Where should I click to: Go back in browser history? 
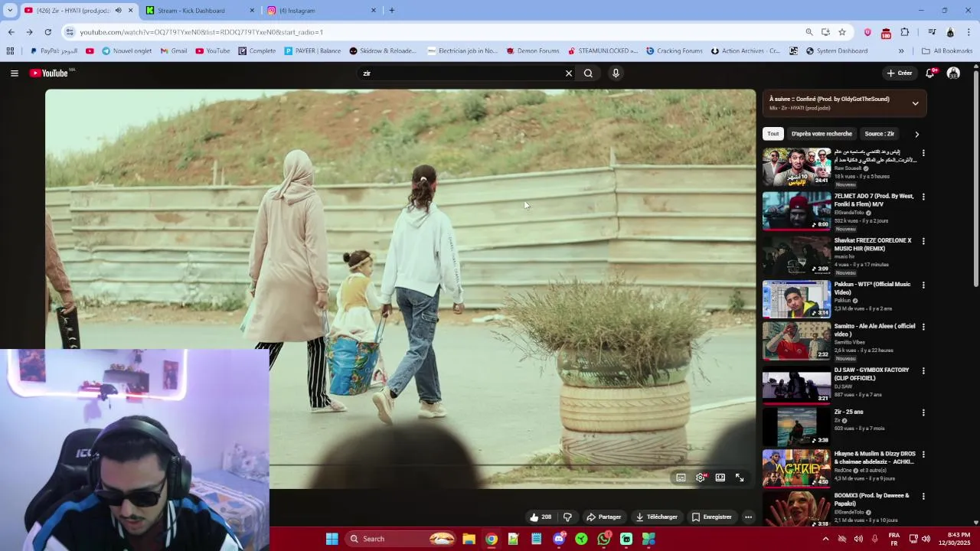point(11,32)
